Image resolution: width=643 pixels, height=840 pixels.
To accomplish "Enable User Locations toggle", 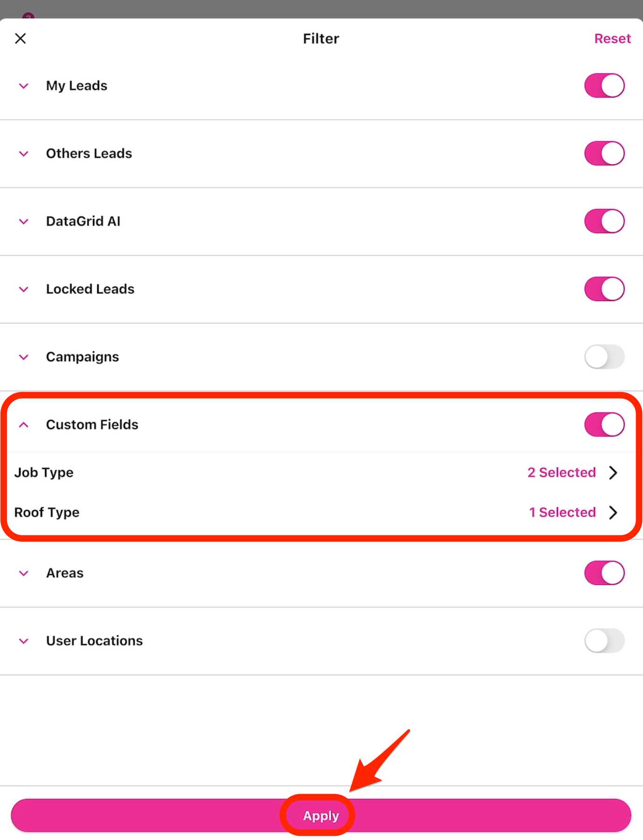I will [x=604, y=641].
